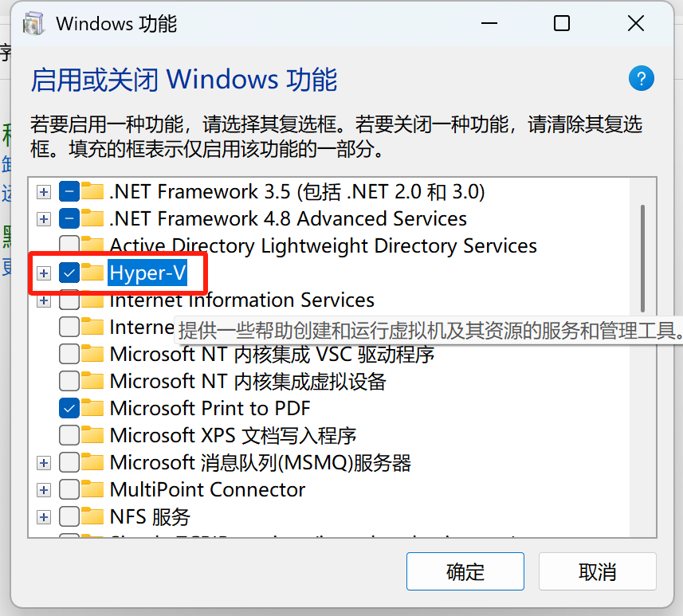Click the blue help question mark icon
Image resolution: width=683 pixels, height=616 pixels.
tap(641, 78)
